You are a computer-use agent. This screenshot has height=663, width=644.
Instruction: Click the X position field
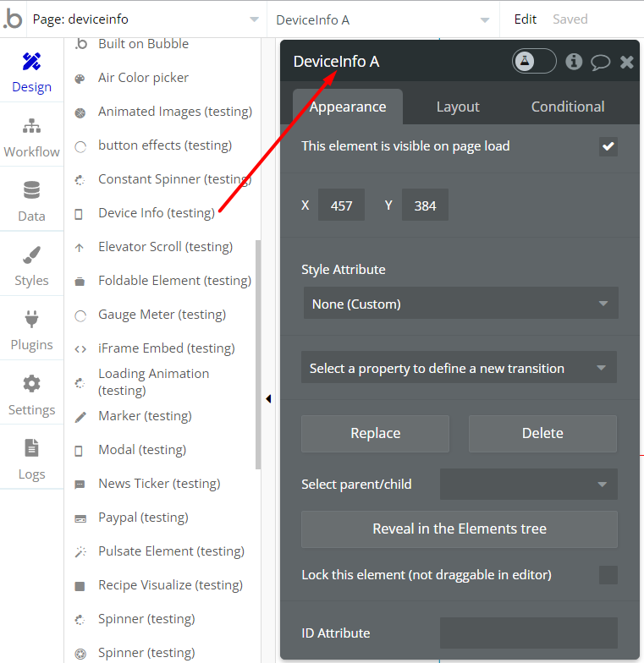coord(342,205)
